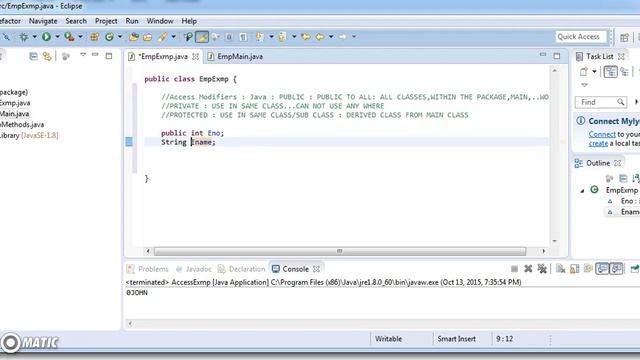640x360 pixels.
Task: Toggle Show Whitespace Characters pilcrow icon
Action: click(243, 37)
